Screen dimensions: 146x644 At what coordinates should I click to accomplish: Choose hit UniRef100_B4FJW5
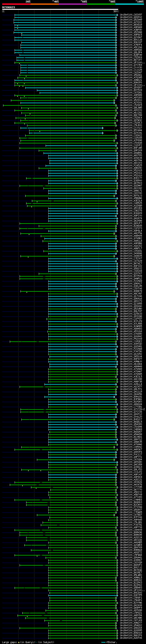coord(131,148)
